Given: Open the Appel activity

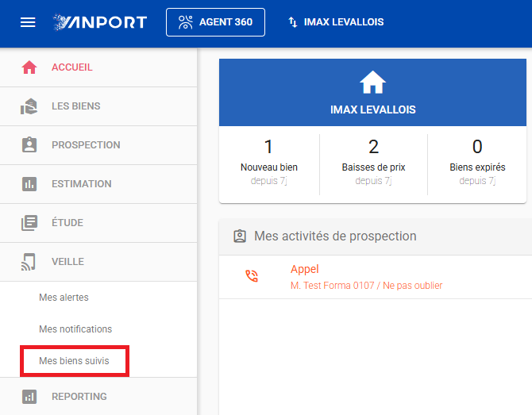Looking at the screenshot, I should pyautogui.click(x=304, y=269).
